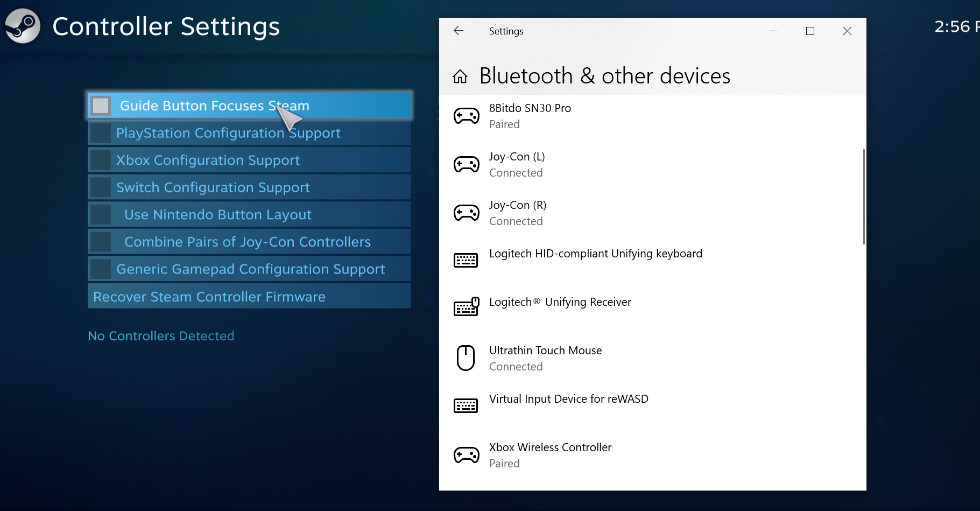Toggle Guide Button Focuses Steam checkbox
This screenshot has height=511, width=980.
(x=101, y=106)
